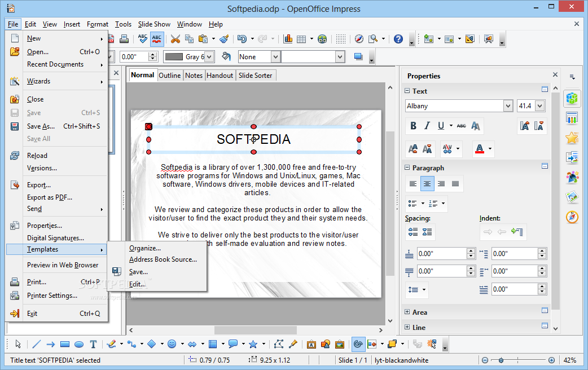Click the Shadow icon on line toolbar
Image resolution: width=588 pixels, height=370 pixels.
click(x=358, y=56)
